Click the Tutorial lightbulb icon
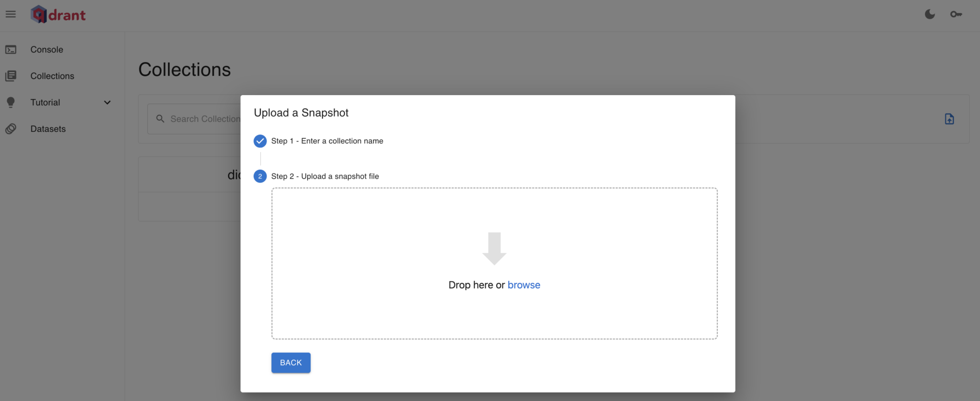This screenshot has height=401, width=980. coord(11,102)
